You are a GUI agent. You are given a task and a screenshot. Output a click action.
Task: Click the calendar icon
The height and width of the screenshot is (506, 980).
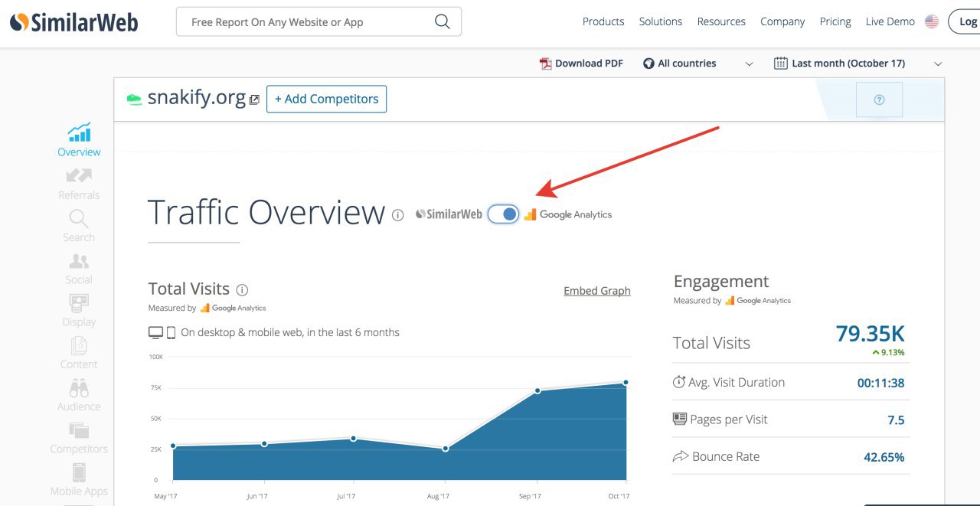click(x=780, y=64)
